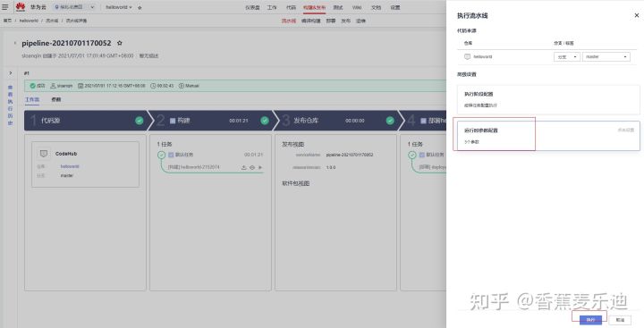The width and height of the screenshot is (644, 328).
Task: Click the blue 执行 button
Action: [x=590, y=320]
